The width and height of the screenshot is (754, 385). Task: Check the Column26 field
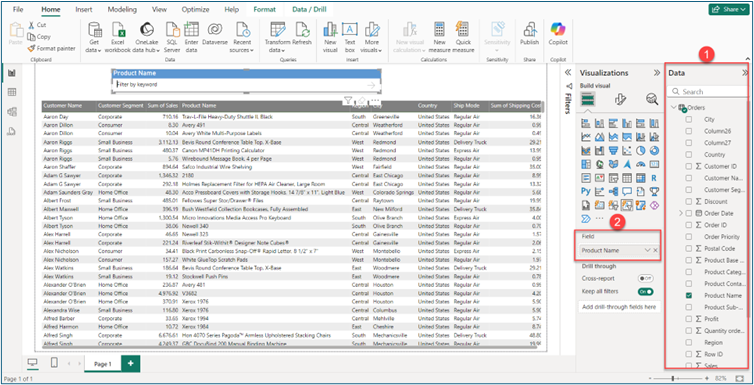point(689,131)
